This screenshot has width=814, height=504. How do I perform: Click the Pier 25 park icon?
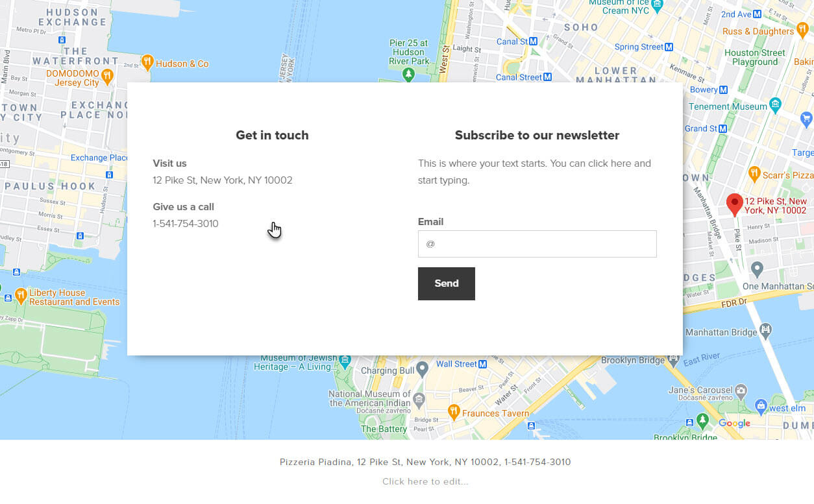408,75
